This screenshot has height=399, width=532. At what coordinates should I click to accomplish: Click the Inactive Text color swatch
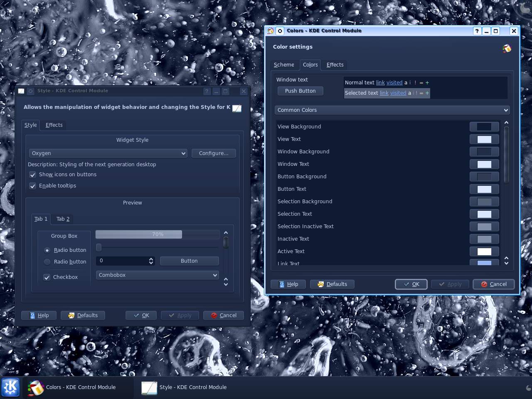click(x=484, y=239)
